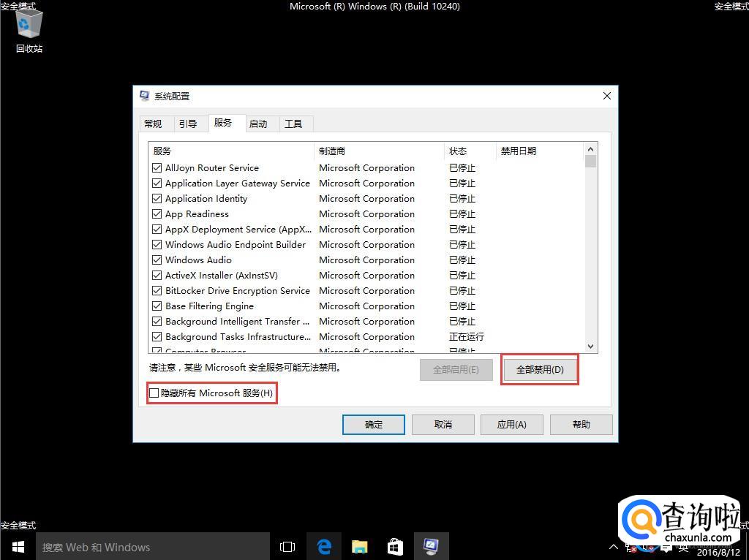Launch Microsoft Edge from the taskbar
The image size is (749, 560).
324,547
